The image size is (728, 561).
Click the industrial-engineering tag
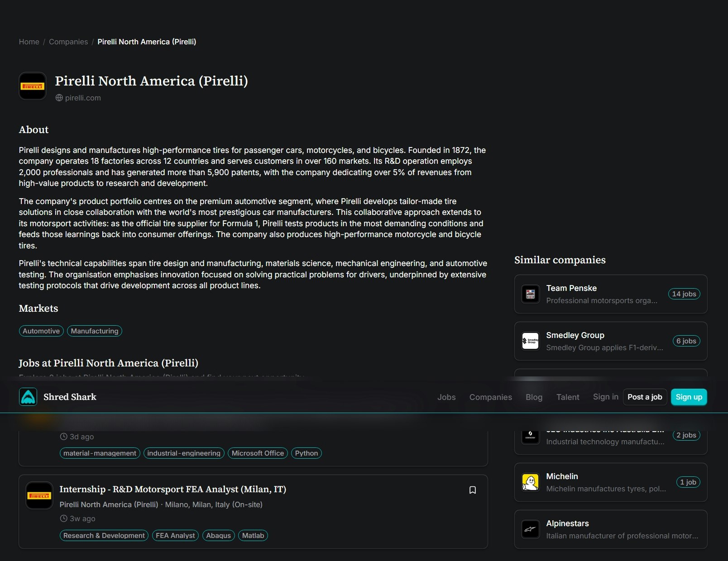184,453
